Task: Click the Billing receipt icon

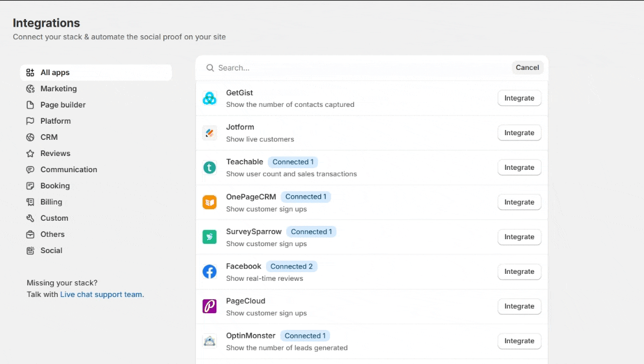Action: (30, 202)
